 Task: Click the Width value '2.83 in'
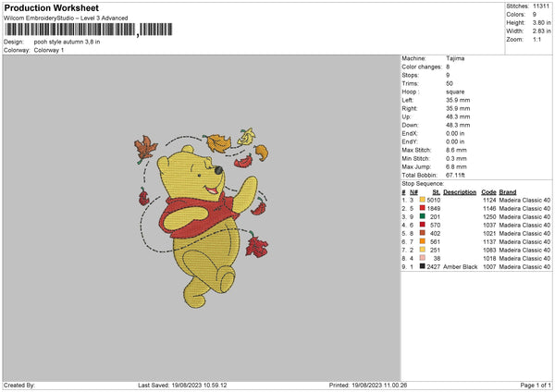(x=541, y=31)
